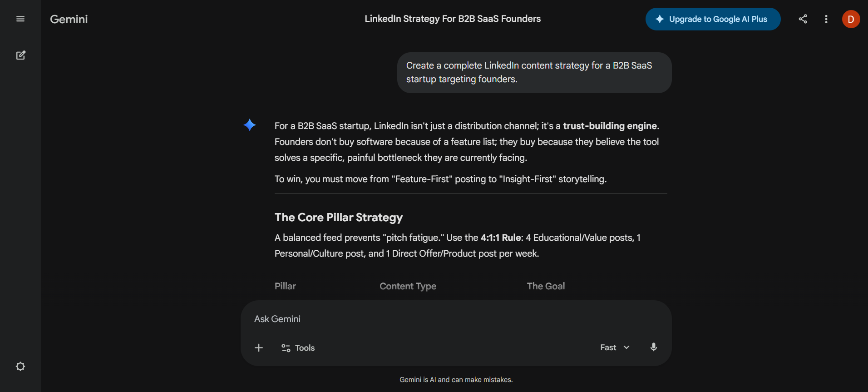Image resolution: width=868 pixels, height=392 pixels.
Task: Click The Goal column header
Action: click(x=546, y=286)
